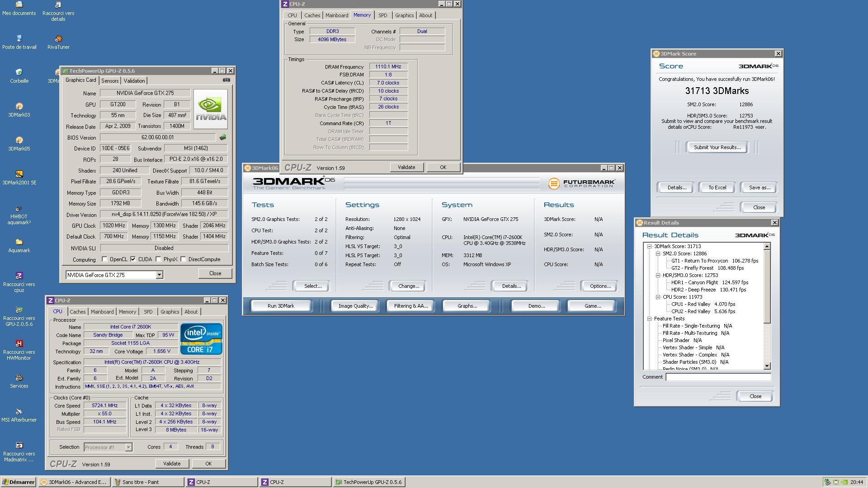Collapse the 3DMark Score tree node
The image size is (868, 488).
pos(650,246)
